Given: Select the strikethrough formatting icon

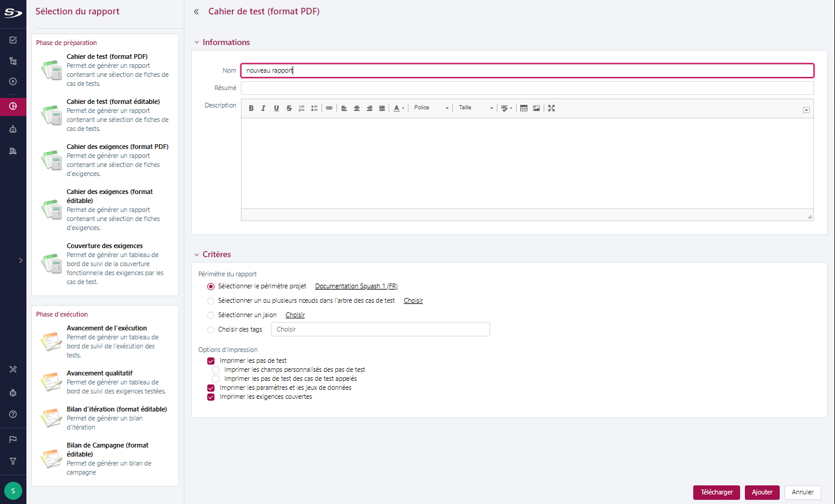Looking at the screenshot, I should [x=289, y=108].
